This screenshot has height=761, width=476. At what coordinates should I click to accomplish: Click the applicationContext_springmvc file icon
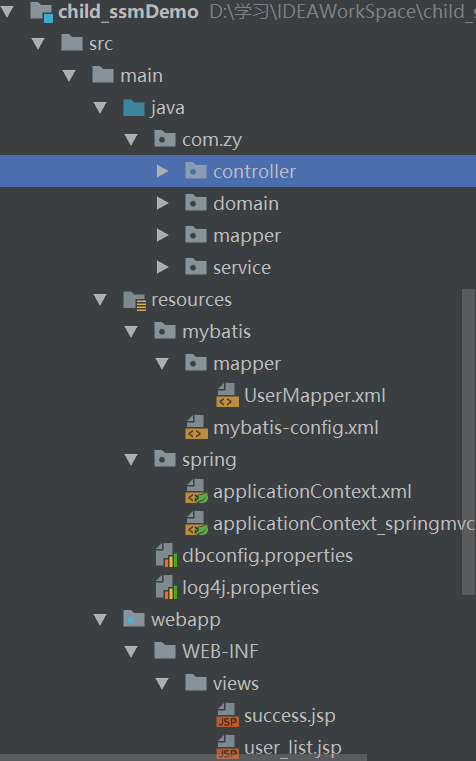197,524
